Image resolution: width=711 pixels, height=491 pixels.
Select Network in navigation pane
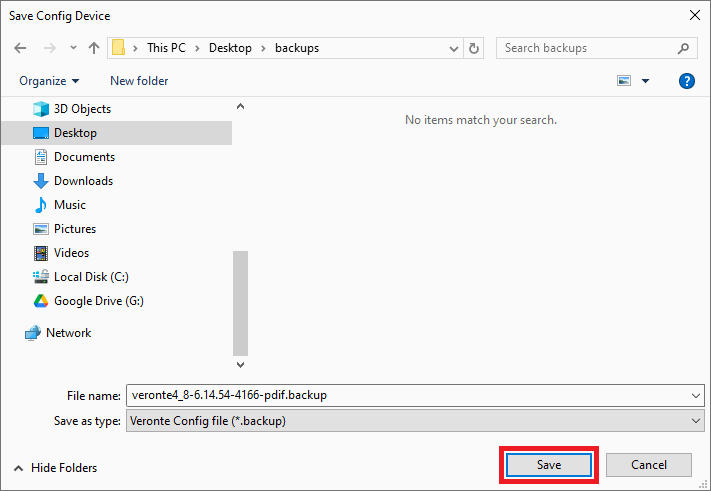(68, 333)
